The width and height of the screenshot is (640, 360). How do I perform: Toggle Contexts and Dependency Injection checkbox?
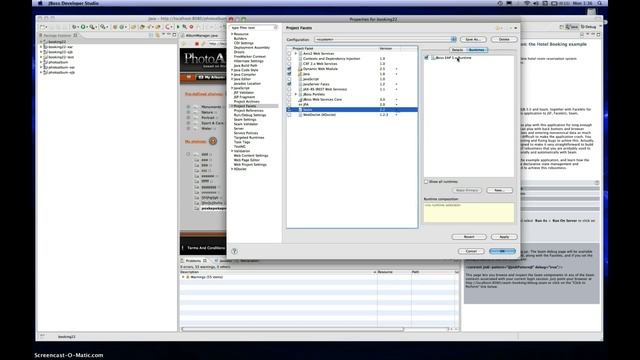pos(289,59)
